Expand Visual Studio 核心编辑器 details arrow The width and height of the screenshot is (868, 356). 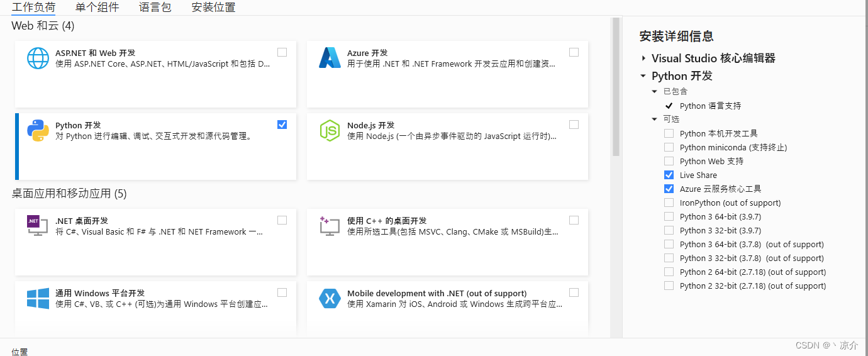643,58
